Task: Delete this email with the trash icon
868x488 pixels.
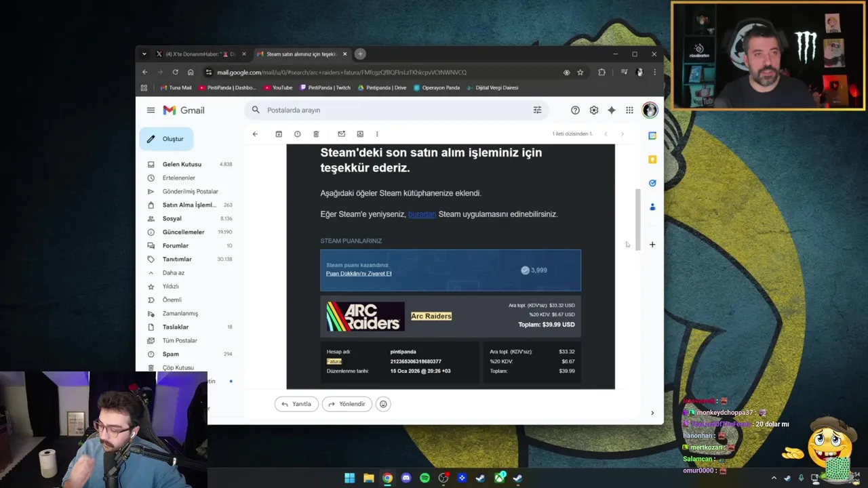Action: coord(316,134)
